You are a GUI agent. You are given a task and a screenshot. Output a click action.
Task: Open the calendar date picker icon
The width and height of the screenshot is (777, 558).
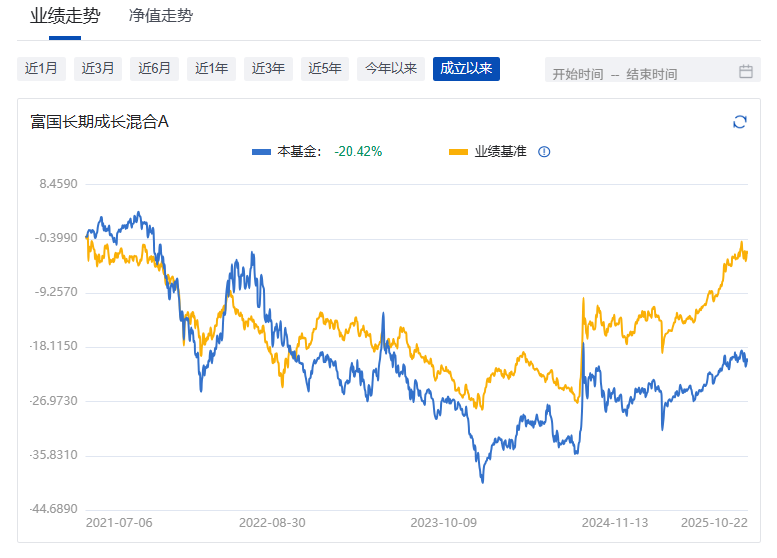745,71
